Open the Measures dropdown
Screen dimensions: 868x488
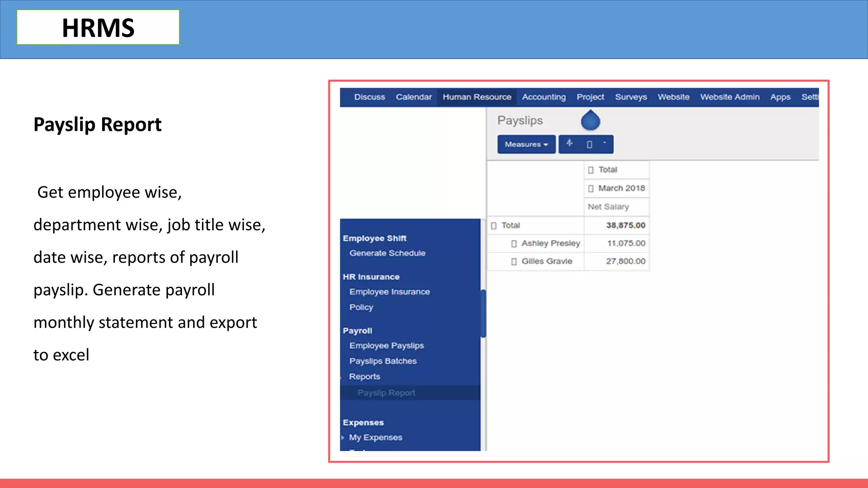point(526,144)
